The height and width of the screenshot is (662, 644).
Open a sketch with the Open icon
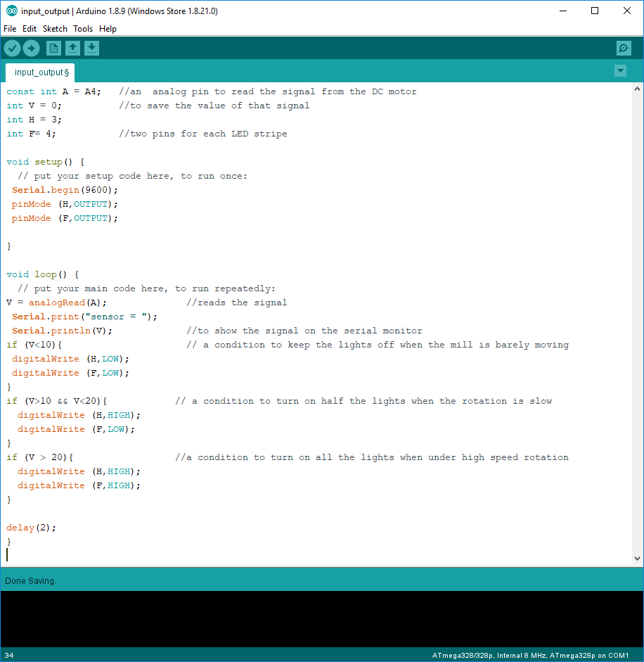72,49
